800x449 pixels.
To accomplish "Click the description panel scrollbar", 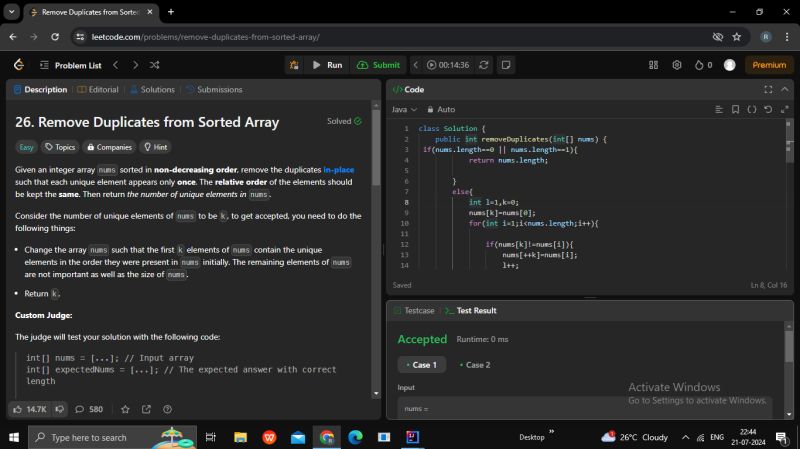I will pyautogui.click(x=376, y=148).
